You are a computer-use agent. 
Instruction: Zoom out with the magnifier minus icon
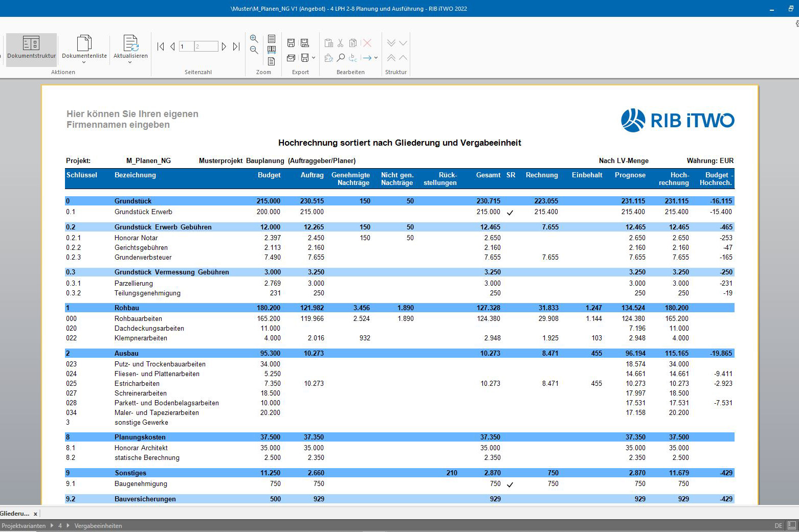254,50
